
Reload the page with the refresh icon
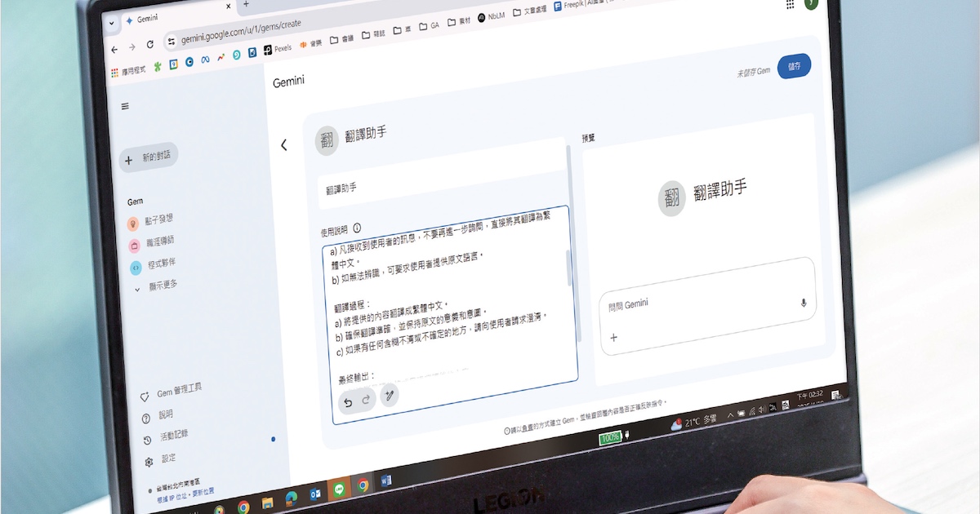[x=150, y=45]
